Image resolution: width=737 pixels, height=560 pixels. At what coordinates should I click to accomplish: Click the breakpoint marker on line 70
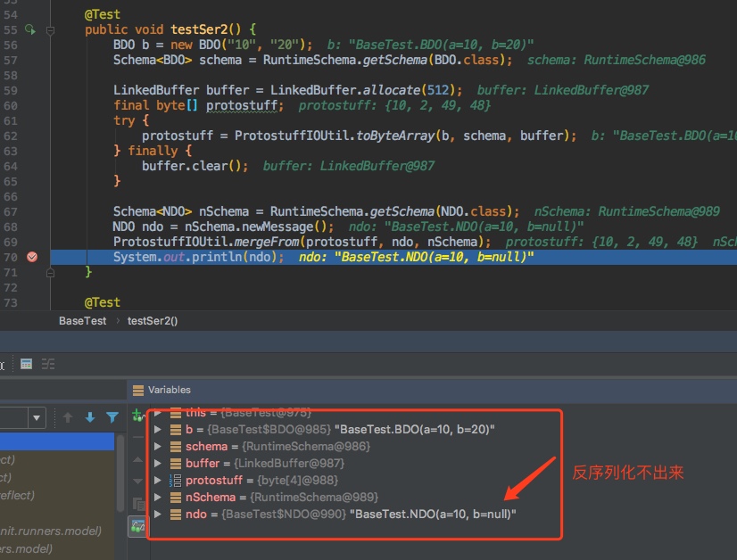pos(32,257)
